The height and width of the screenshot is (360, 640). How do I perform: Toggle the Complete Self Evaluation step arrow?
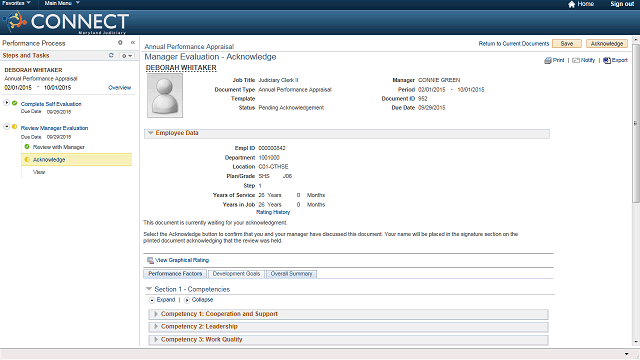pos(7,102)
